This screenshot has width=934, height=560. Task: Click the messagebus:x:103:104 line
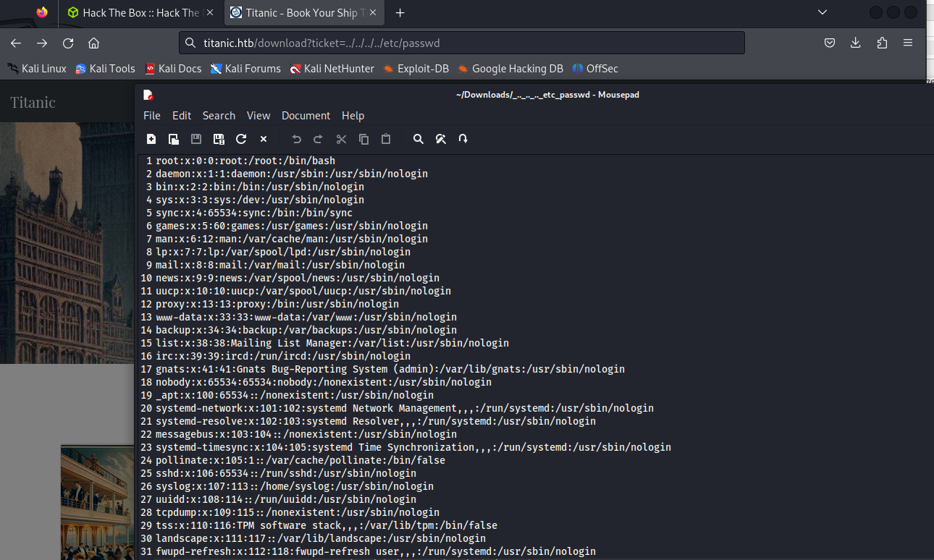pos(306,434)
